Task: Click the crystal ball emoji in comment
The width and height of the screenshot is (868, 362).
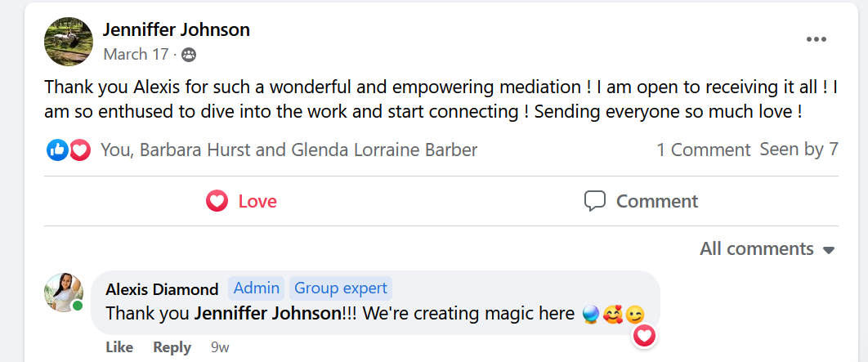Action: point(591,314)
